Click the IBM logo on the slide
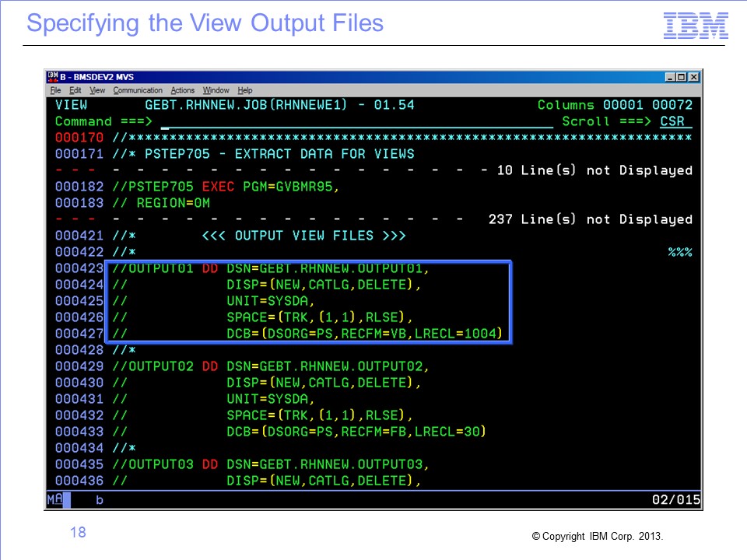747x560 pixels. point(696,25)
